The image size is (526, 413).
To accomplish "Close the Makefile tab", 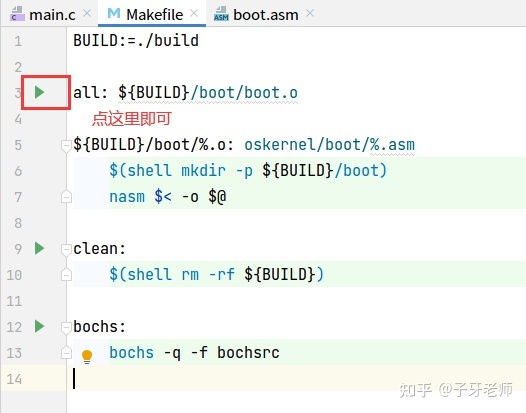I will coord(194,13).
